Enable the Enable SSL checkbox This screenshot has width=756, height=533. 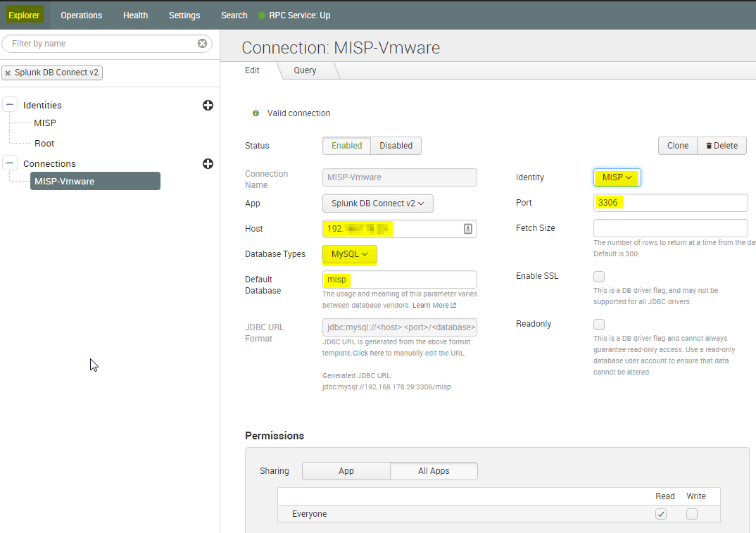pyautogui.click(x=599, y=277)
